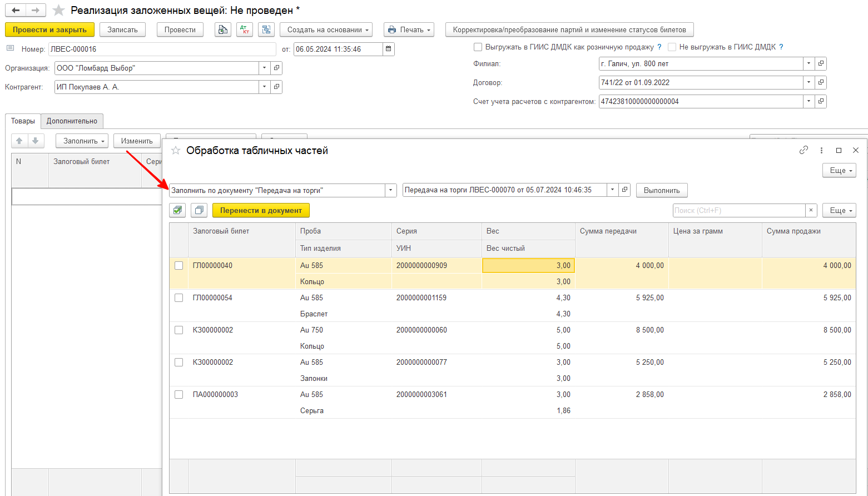Check the row for ticket ГЛ00000054
The height and width of the screenshot is (496, 868).
click(178, 297)
